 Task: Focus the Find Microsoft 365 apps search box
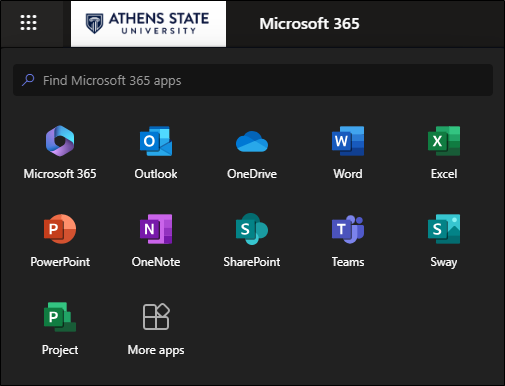[x=253, y=80]
